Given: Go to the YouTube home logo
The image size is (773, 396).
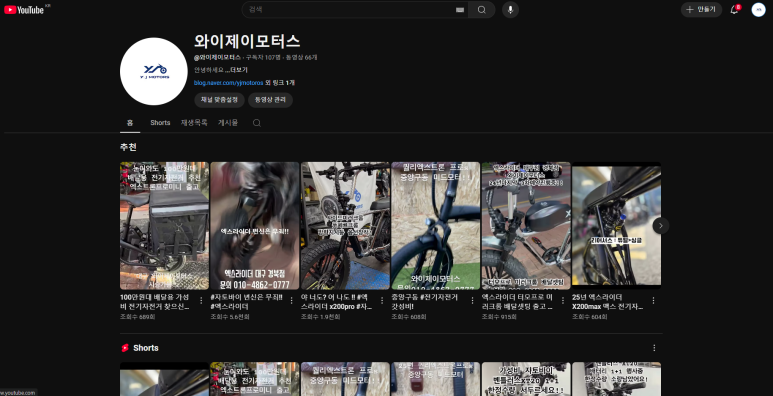Looking at the screenshot, I should tap(24, 10).
